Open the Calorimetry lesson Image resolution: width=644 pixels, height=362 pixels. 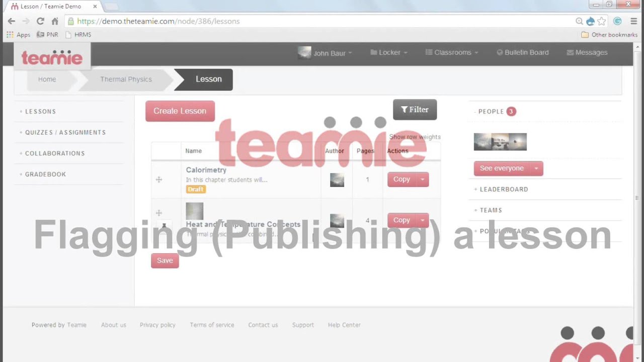(x=206, y=170)
